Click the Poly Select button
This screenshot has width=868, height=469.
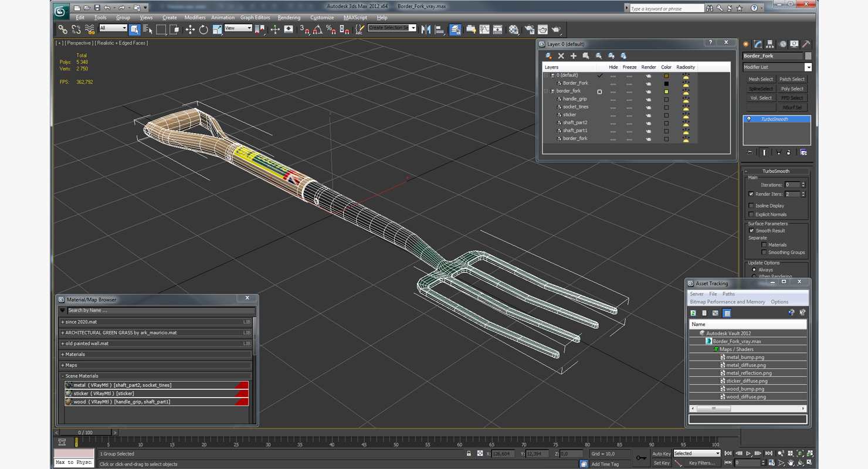792,89
